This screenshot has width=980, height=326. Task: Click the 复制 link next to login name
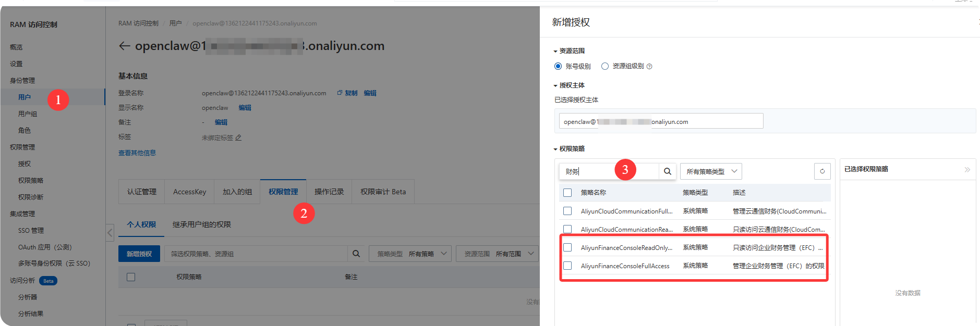click(x=351, y=93)
